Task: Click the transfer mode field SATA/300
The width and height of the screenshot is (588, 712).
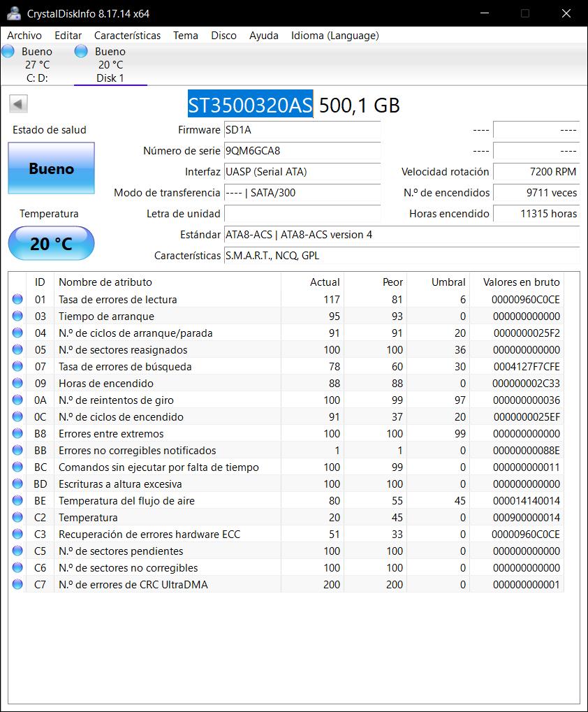Action: coord(302,193)
